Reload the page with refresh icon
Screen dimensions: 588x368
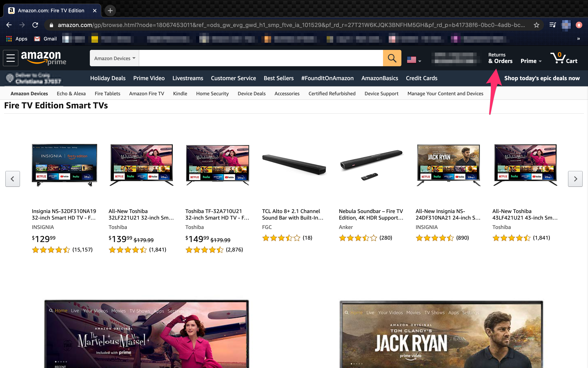[35, 25]
